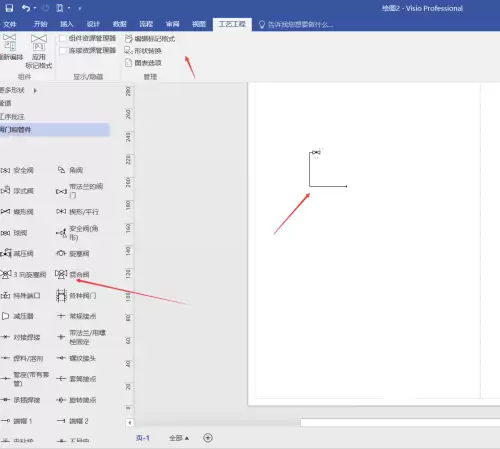
Task: Open the 插入 insert ribbon tab
Action: click(67, 24)
